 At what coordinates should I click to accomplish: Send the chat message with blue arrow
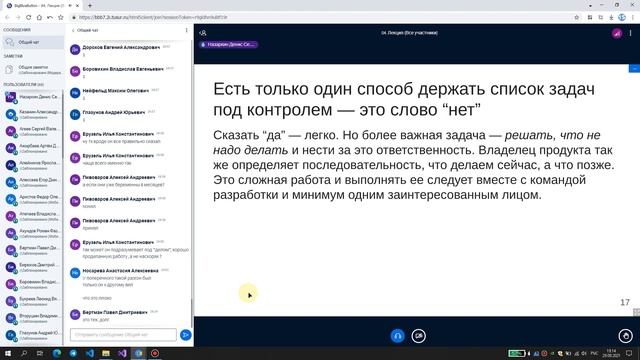[x=185, y=335]
